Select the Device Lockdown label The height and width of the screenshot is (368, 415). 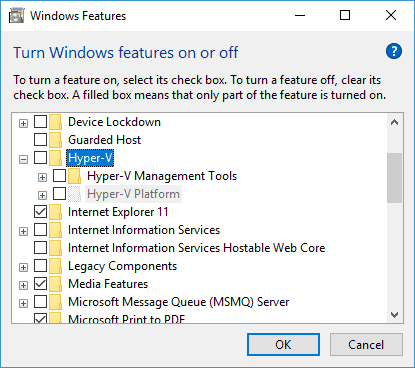coord(114,122)
